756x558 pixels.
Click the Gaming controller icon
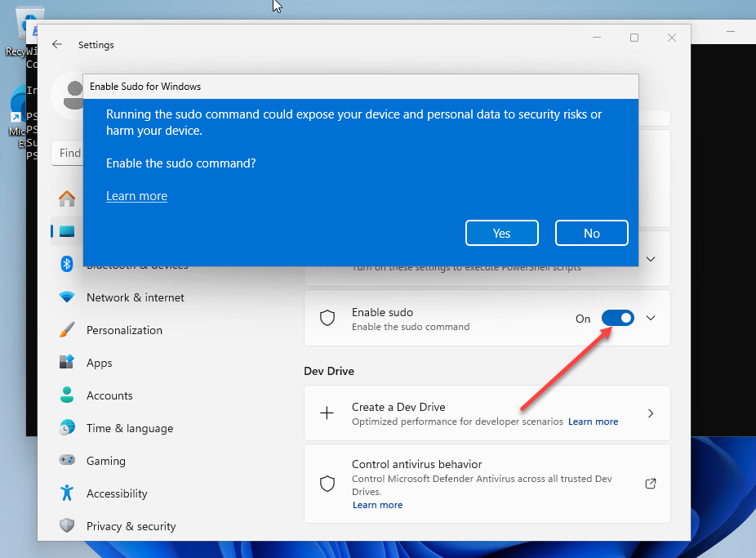pyautogui.click(x=67, y=461)
